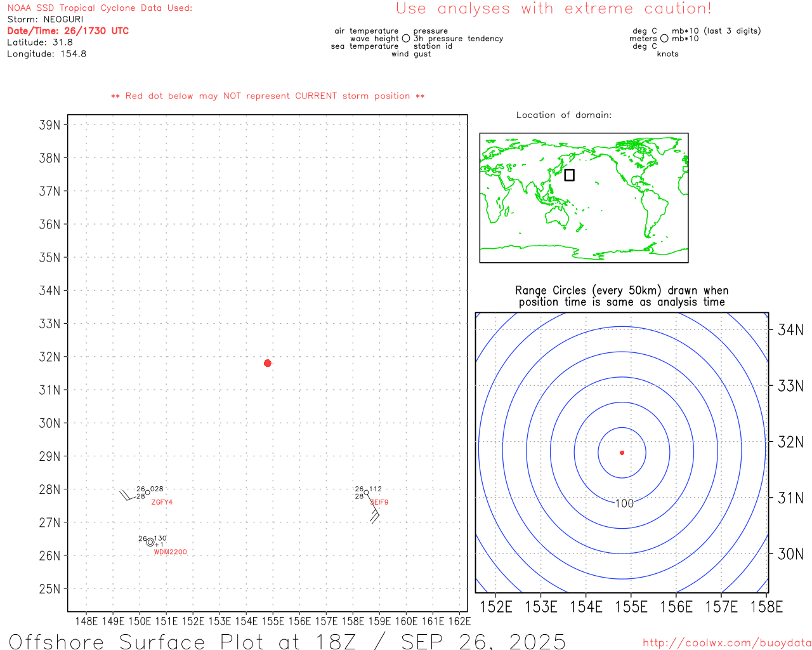Click the 'sea temperature' legend label
This screenshot has width=812, height=650.
coord(365,46)
